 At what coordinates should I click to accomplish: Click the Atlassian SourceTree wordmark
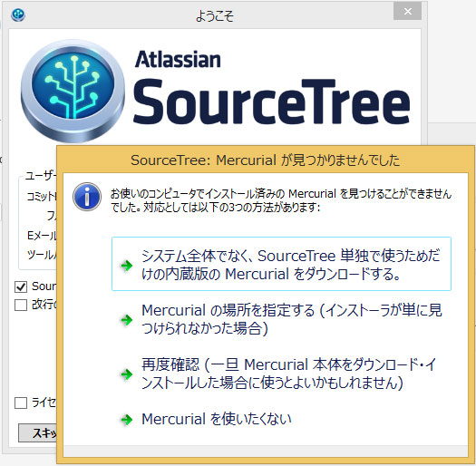(272, 88)
